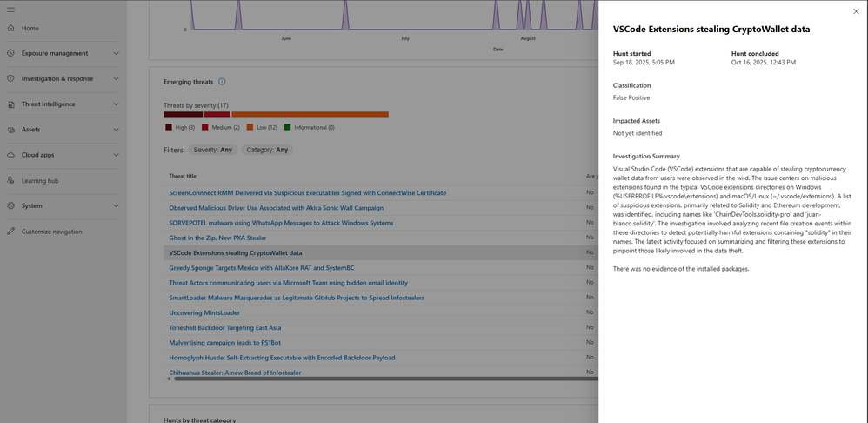The image size is (868, 423).
Task: Click the Exposure management clock icon
Action: [x=11, y=54]
